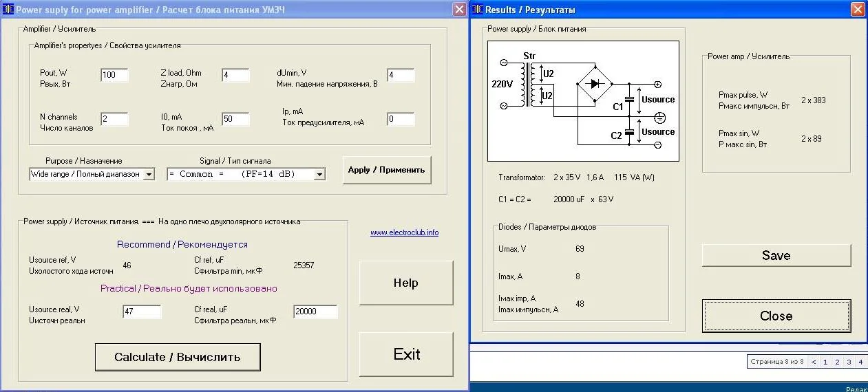This screenshot has width=868, height=392.
Task: Click the Close button in the Results window
Action: pyautogui.click(x=776, y=316)
